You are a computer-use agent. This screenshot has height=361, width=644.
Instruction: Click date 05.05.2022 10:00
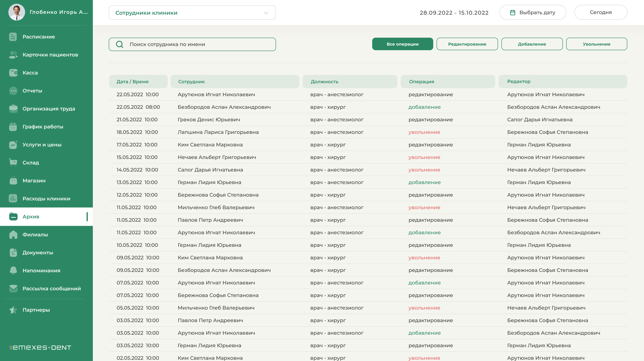coord(138,308)
